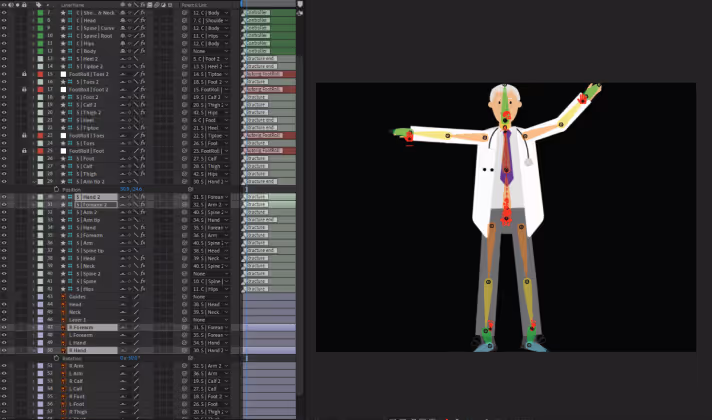712x420 pixels.
Task: Click the fx switch on S | Forearm
Action: (x=143, y=235)
